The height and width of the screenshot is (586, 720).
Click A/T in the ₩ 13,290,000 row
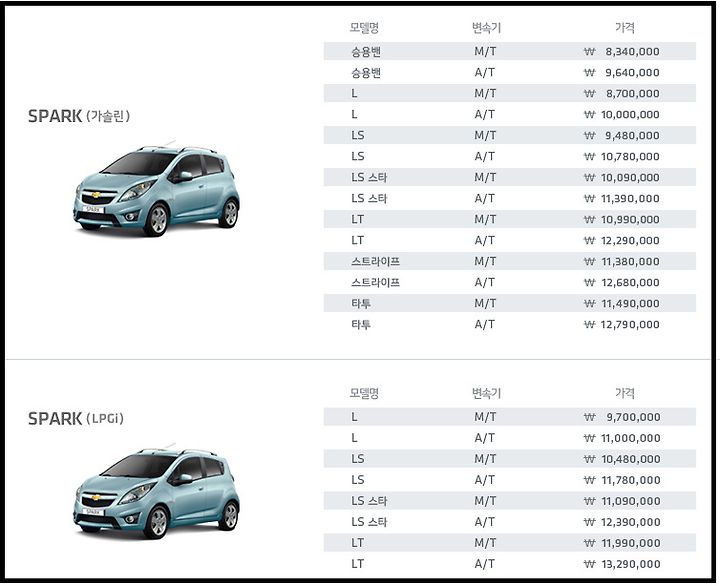click(485, 564)
